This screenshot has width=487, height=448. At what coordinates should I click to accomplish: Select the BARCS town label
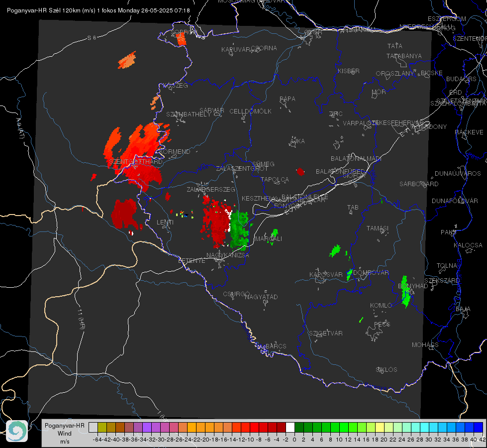coord(276,346)
